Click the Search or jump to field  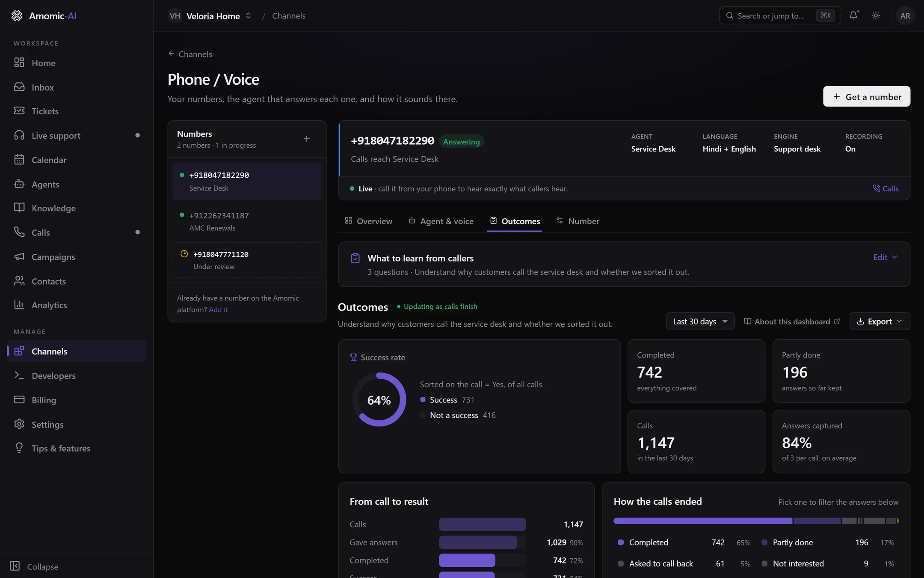click(x=780, y=15)
